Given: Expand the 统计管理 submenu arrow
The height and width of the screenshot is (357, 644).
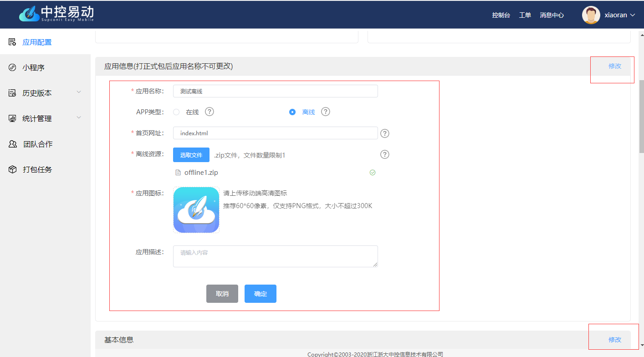Looking at the screenshot, I should [x=79, y=118].
